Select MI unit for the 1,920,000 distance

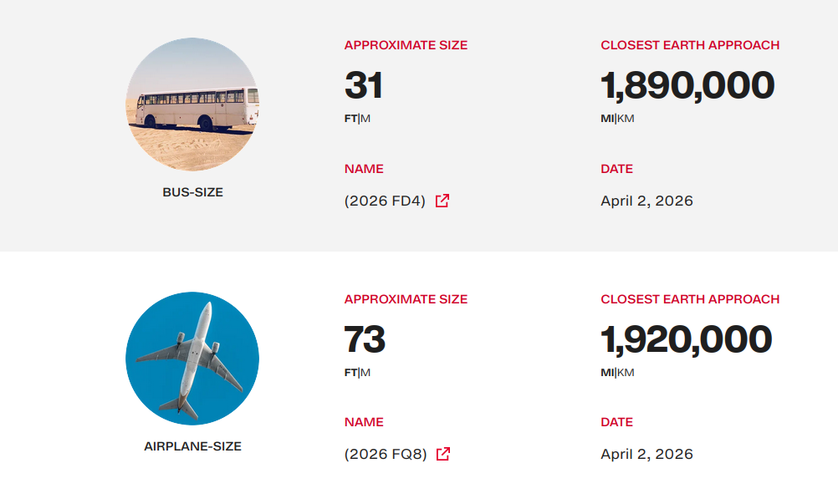tap(607, 373)
